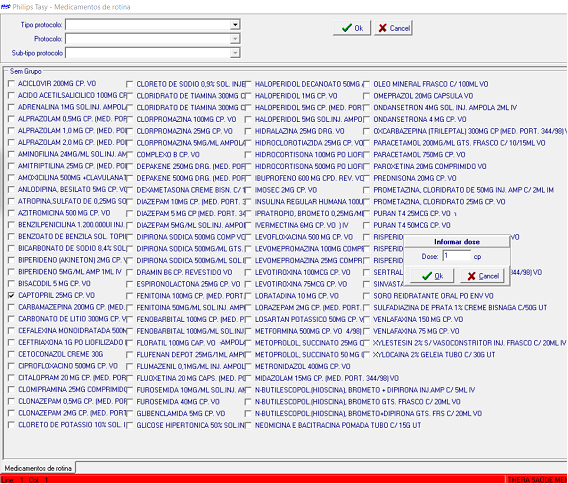Confirm with the top Ok button
The height and width of the screenshot is (484, 568).
pos(352,28)
